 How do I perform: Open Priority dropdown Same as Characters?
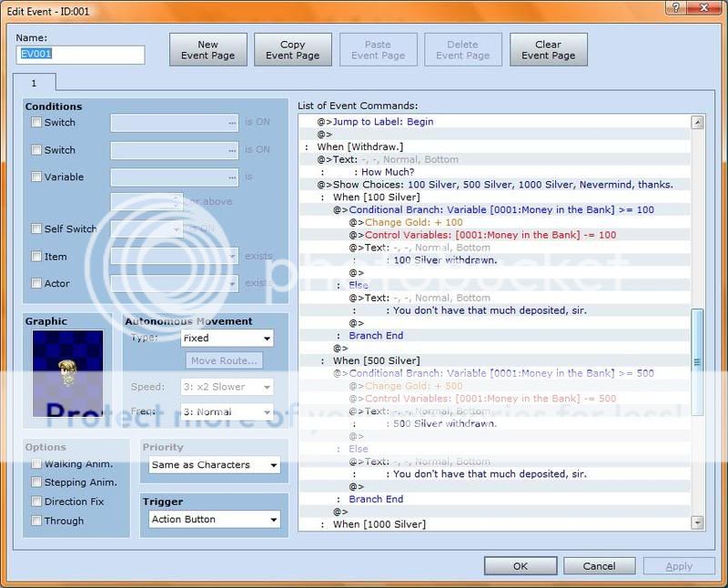[x=213, y=465]
